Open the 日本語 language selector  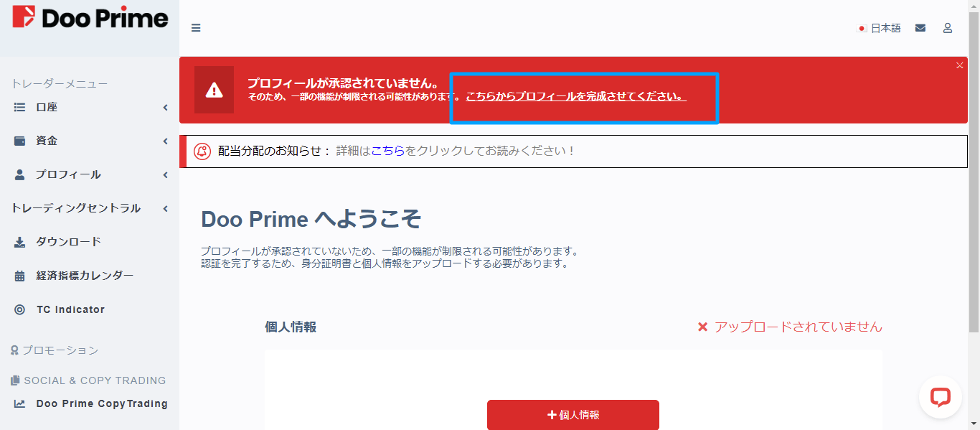coord(880,27)
